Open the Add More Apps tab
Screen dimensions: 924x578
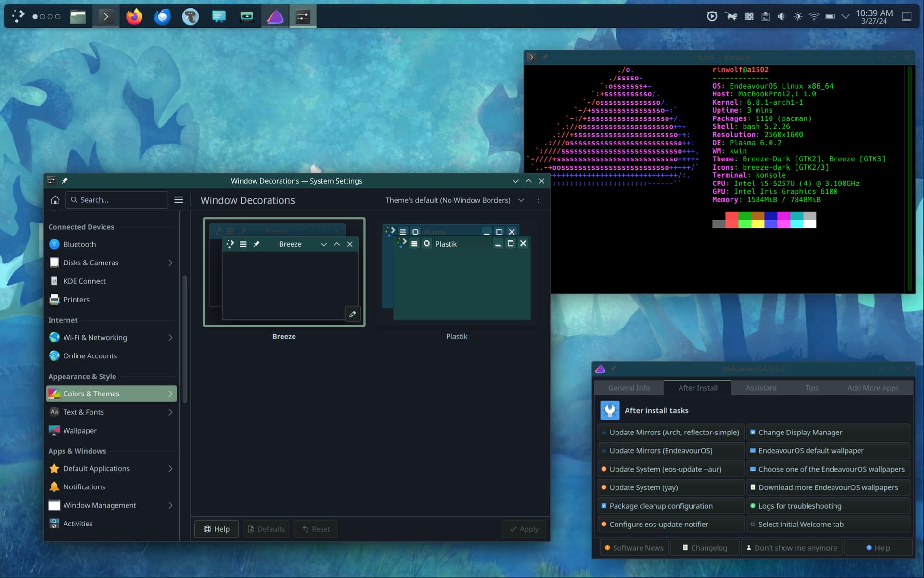click(x=873, y=388)
